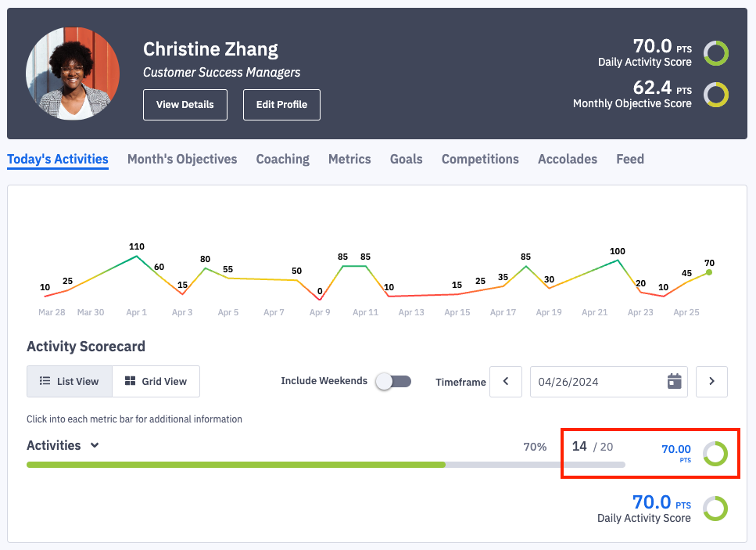The width and height of the screenshot is (756, 550).
Task: Switch to List View
Action: pos(70,382)
